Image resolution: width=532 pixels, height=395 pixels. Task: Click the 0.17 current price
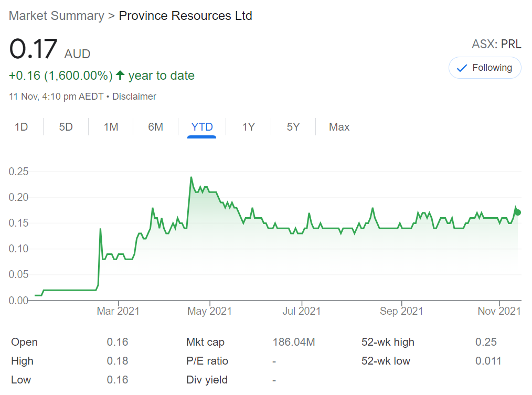click(33, 49)
